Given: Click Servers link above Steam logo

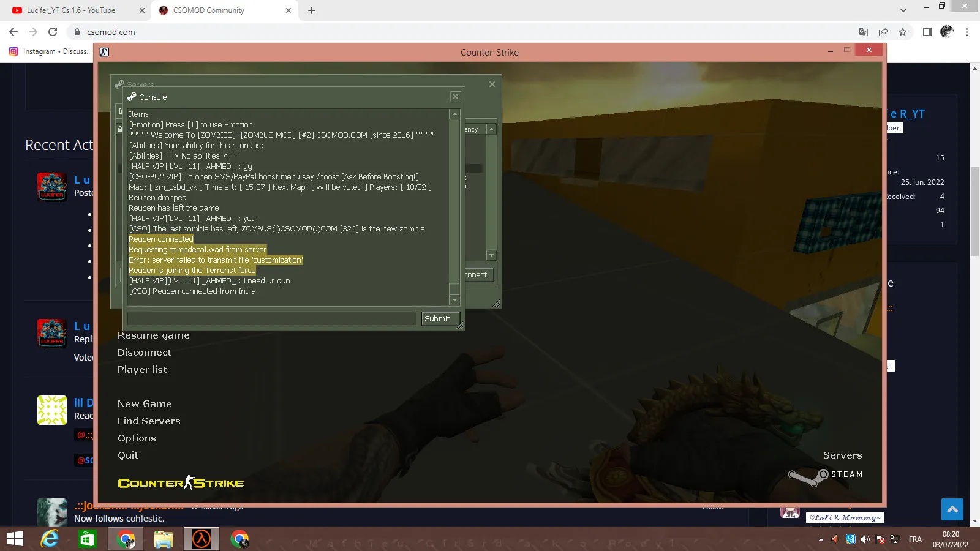Looking at the screenshot, I should click(842, 455).
